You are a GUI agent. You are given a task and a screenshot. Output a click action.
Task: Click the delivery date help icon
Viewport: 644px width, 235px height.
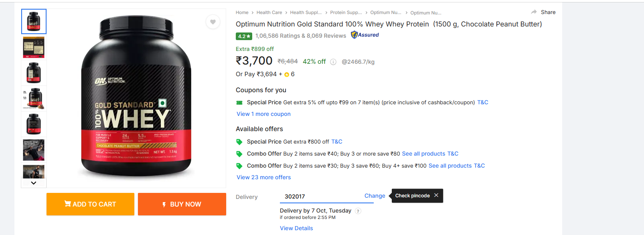pyautogui.click(x=358, y=211)
